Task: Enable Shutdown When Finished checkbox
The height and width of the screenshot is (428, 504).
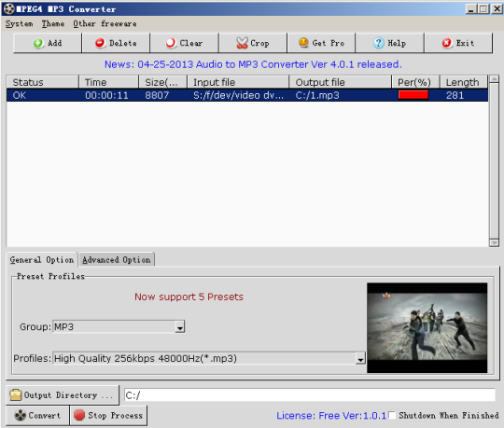Action: [x=392, y=415]
